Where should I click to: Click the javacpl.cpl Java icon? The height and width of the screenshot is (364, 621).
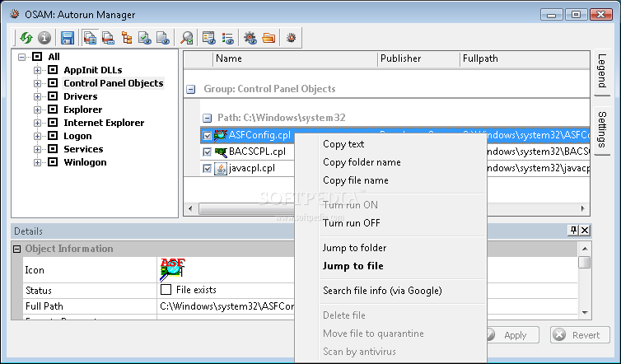(221, 168)
